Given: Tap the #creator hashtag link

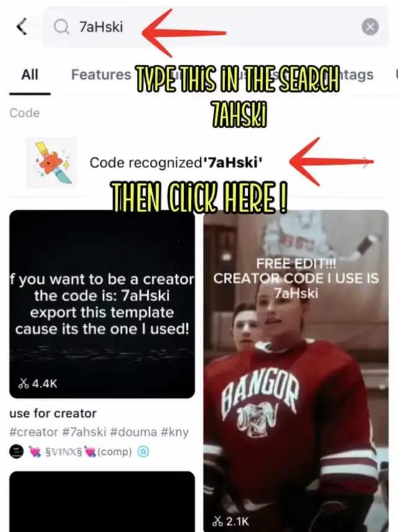Looking at the screenshot, I should coord(34,432).
